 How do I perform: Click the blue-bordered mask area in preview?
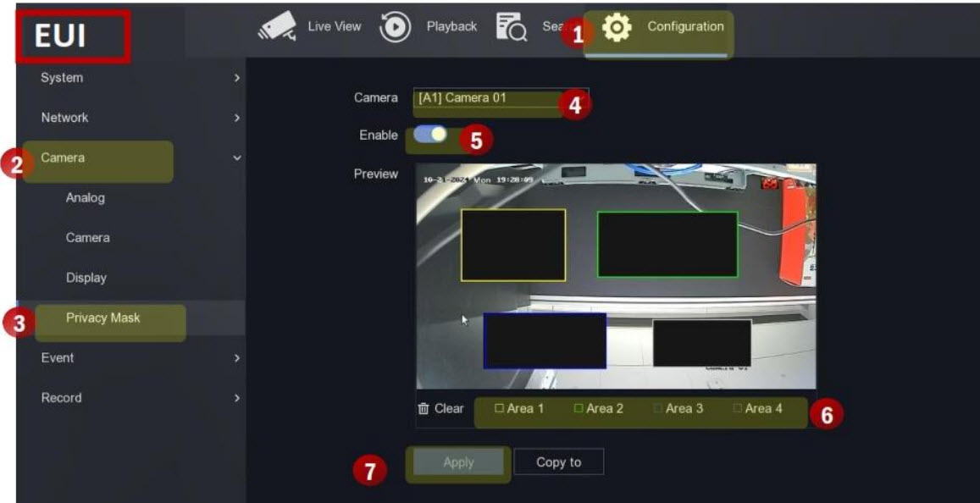(x=545, y=341)
